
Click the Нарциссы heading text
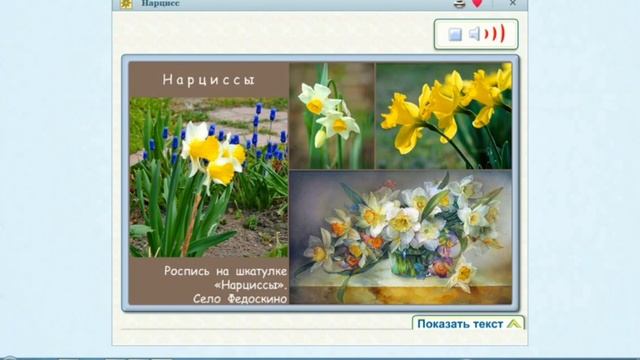(x=209, y=80)
